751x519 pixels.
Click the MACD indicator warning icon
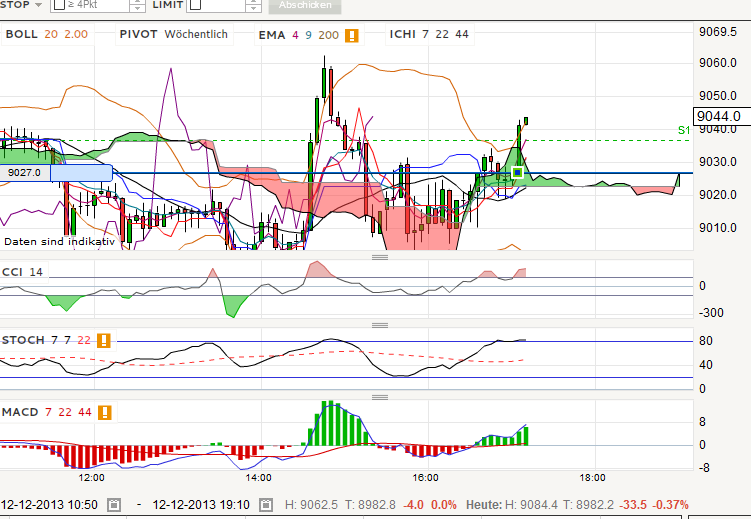coord(104,412)
